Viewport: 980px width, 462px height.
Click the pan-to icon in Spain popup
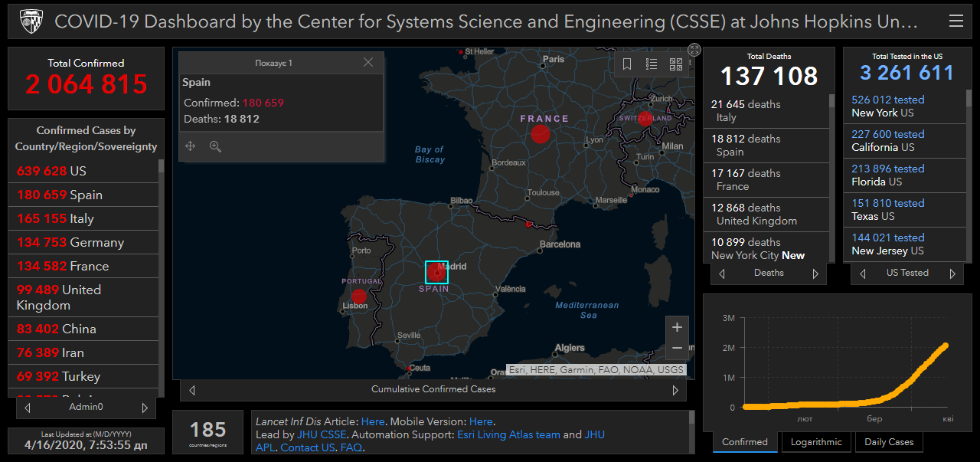pyautogui.click(x=191, y=146)
